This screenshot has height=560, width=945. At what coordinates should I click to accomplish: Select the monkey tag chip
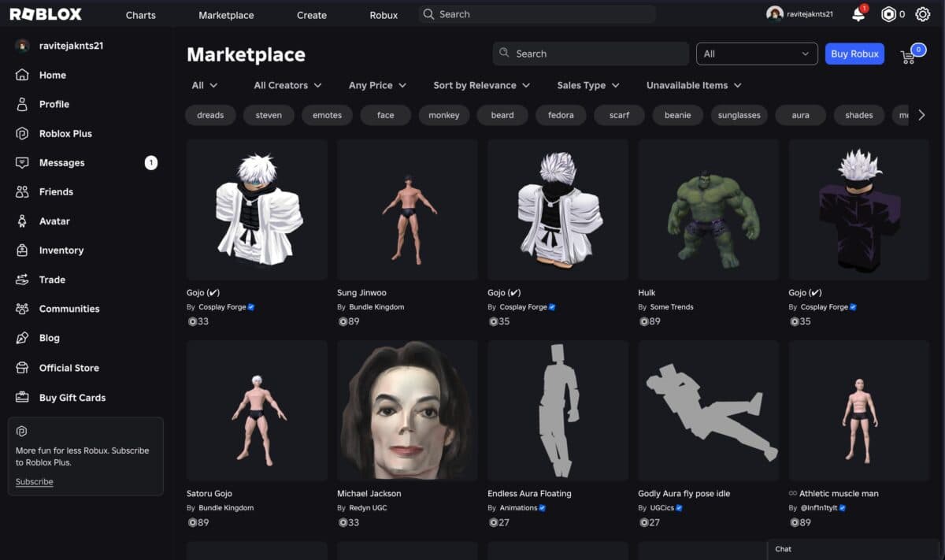444,115
